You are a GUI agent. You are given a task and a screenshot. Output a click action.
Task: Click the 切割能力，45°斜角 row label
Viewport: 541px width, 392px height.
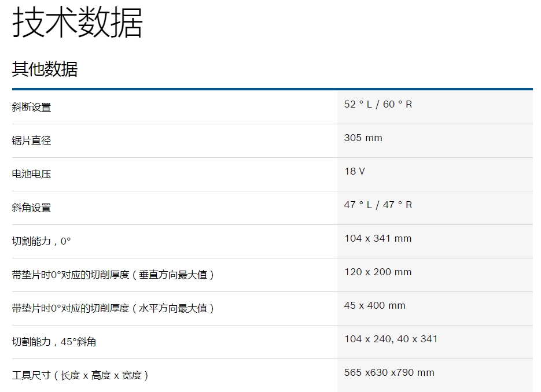click(x=54, y=342)
